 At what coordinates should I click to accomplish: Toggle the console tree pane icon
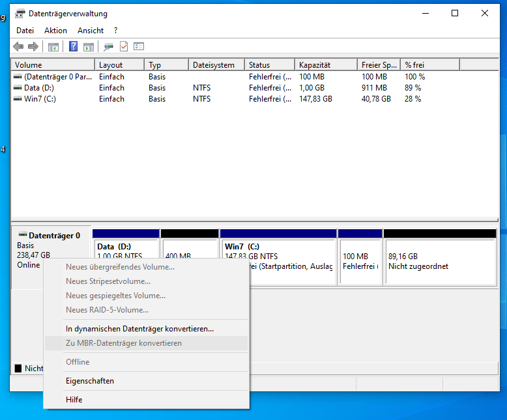(x=53, y=47)
